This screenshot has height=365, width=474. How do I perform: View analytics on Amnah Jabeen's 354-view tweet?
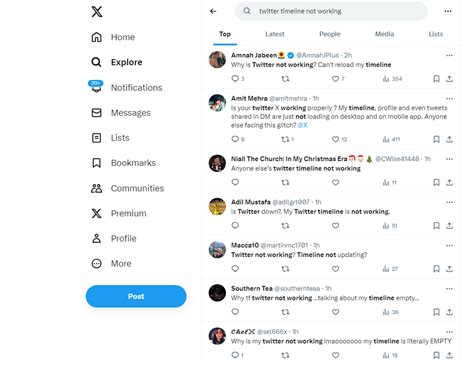(392, 79)
